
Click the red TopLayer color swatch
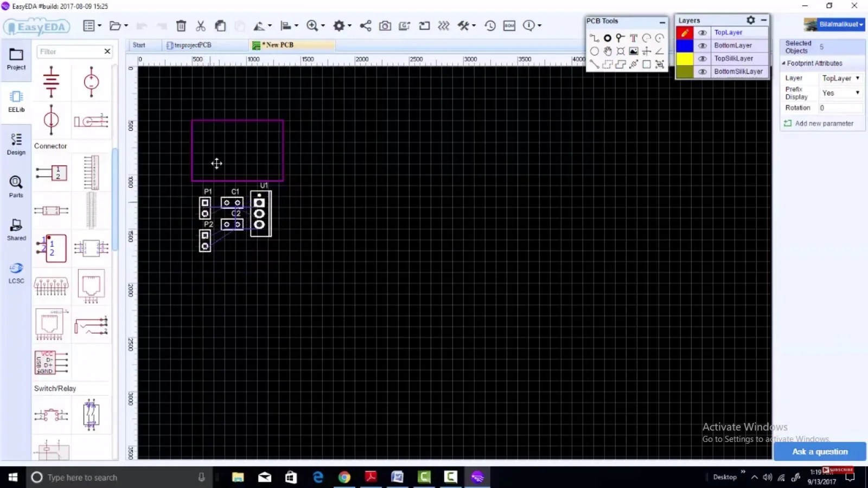[685, 33]
